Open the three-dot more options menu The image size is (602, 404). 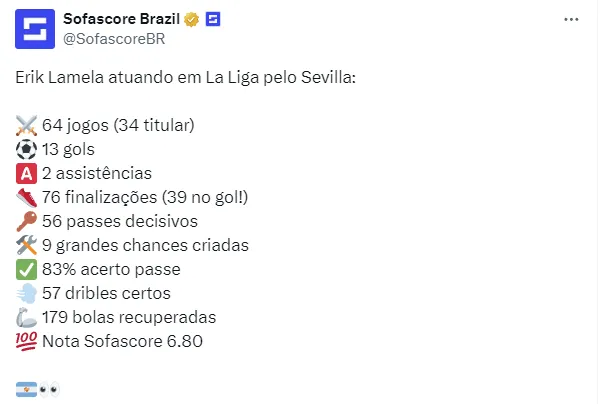pos(571,19)
